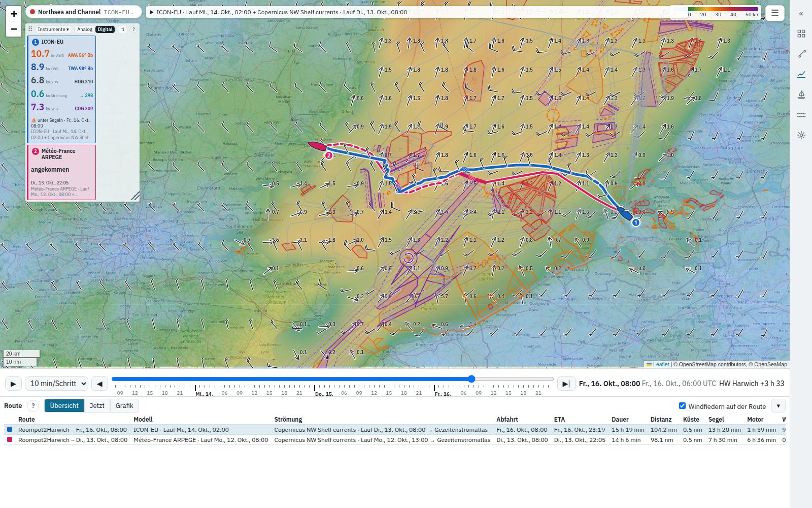
Task: Switch instruments to Digital display
Action: [x=105, y=29]
